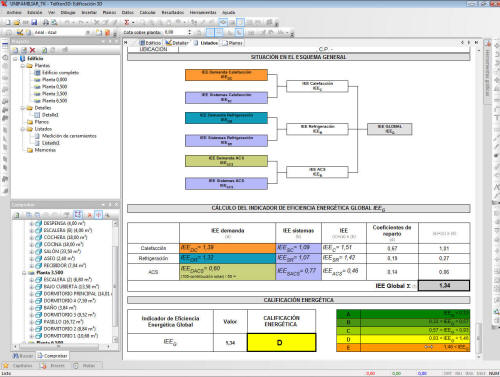Select Planta 3,500 in project tree
This screenshot has width=500, height=377.
tap(55, 94)
